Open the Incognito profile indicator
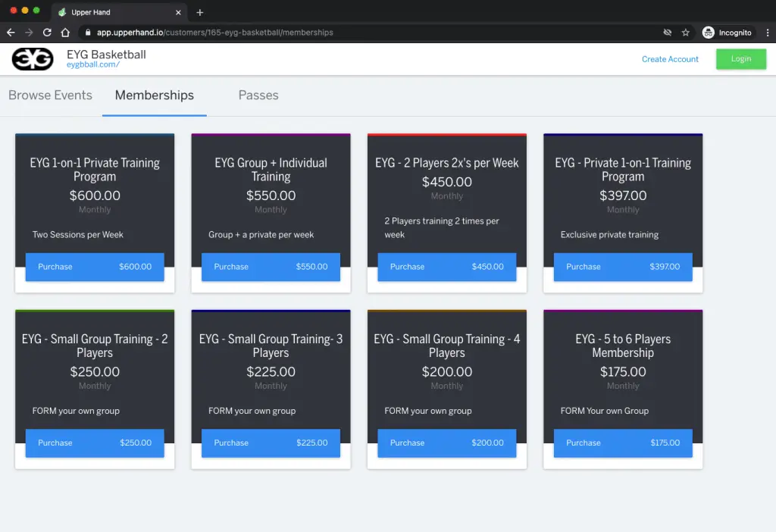This screenshot has width=776, height=532. point(727,32)
